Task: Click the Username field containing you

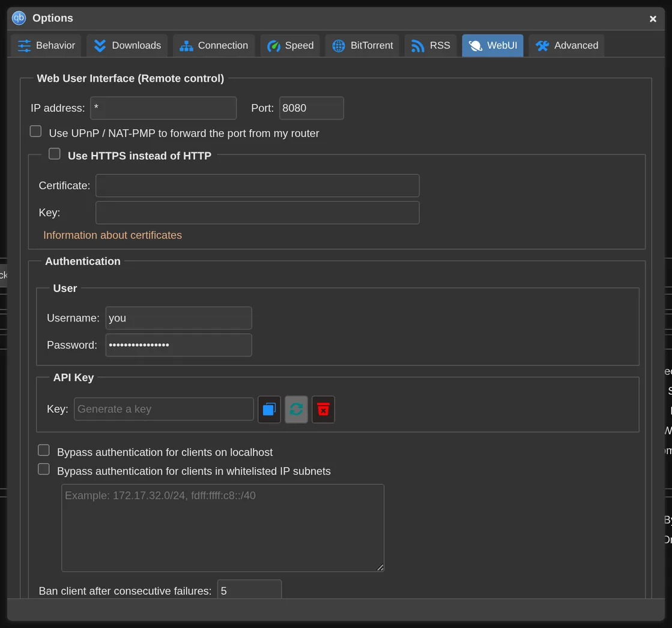Action: coord(179,318)
